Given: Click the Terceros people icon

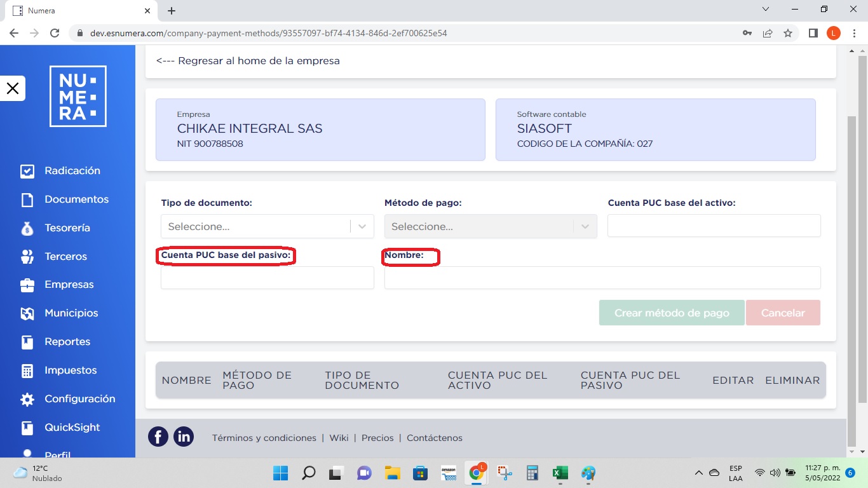Looking at the screenshot, I should [x=27, y=257].
